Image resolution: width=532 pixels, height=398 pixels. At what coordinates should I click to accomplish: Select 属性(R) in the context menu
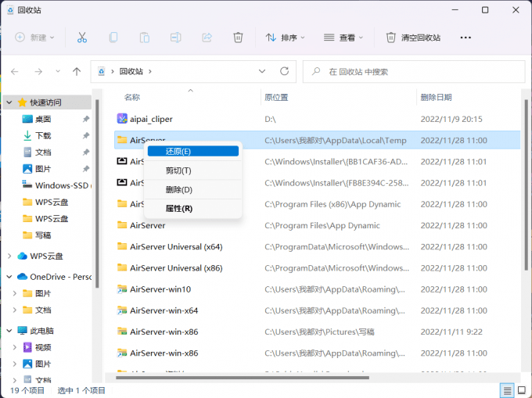click(x=193, y=209)
